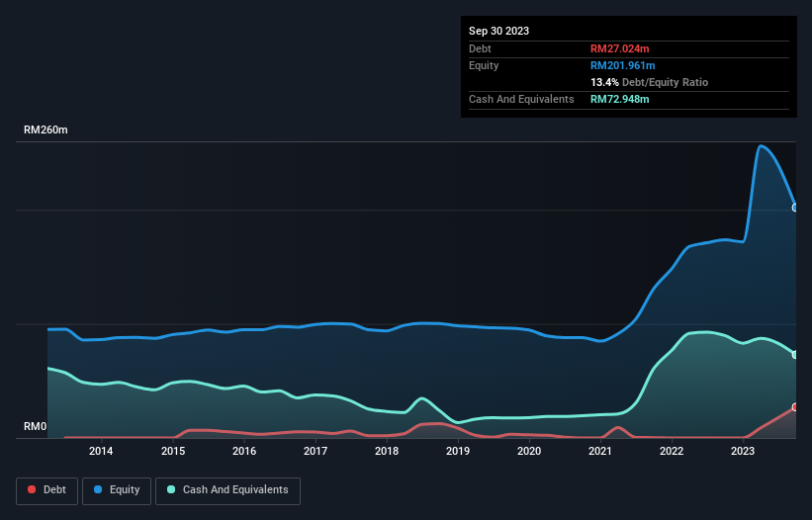Select the Equity data point marker at Sep 2023

pos(795,208)
